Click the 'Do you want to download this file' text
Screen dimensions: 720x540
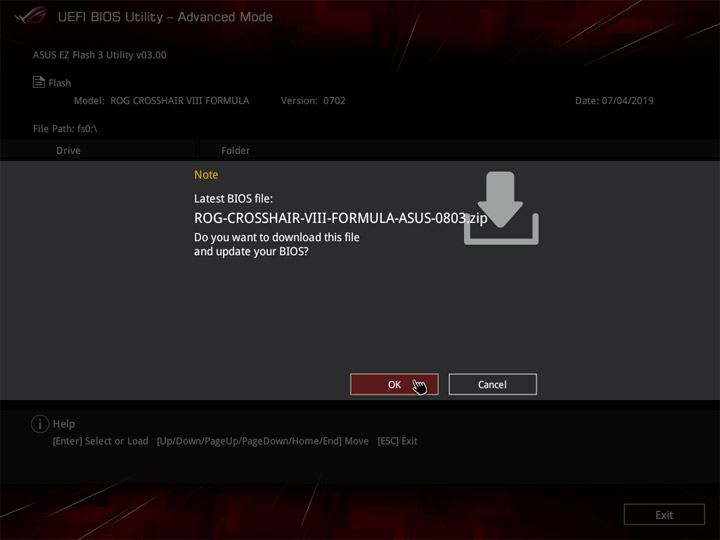point(276,237)
